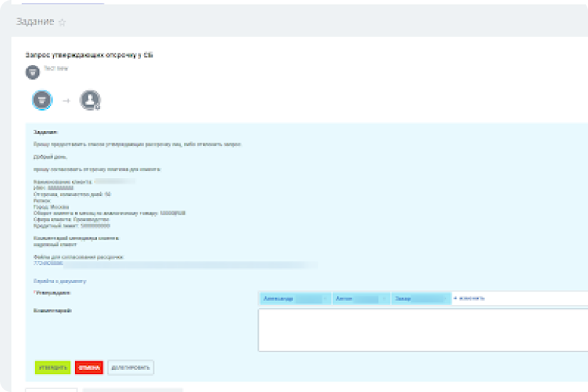Click the Делегировать button
This screenshot has width=588, height=392.
(x=130, y=368)
